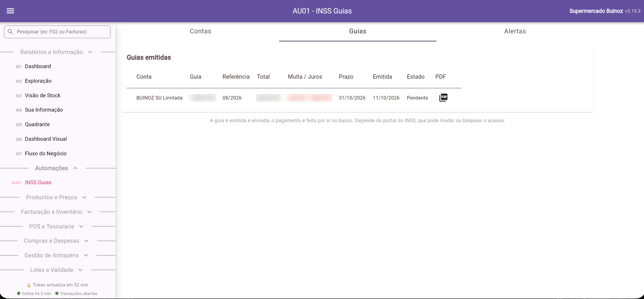This screenshot has width=644, height=299.
Task: Click the Prazo column header
Action: (x=346, y=77)
